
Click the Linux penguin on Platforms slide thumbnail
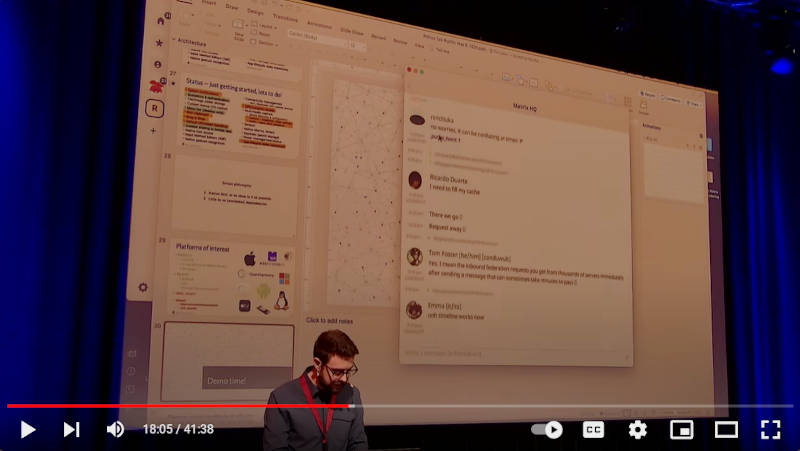pyautogui.click(x=281, y=301)
